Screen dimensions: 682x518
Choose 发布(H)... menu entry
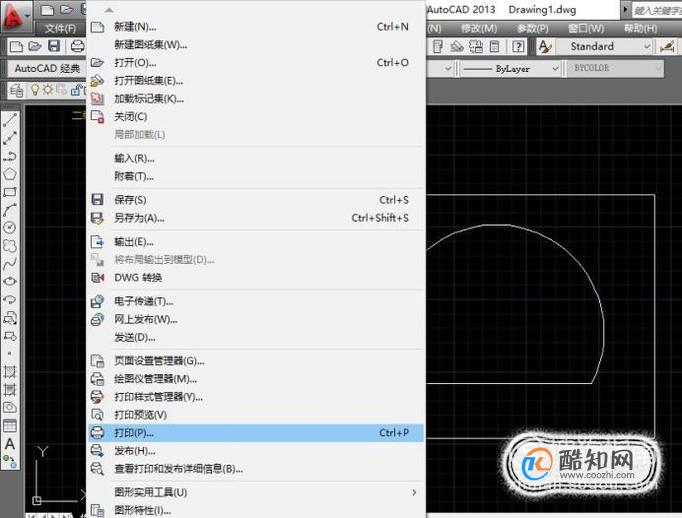(x=256, y=451)
